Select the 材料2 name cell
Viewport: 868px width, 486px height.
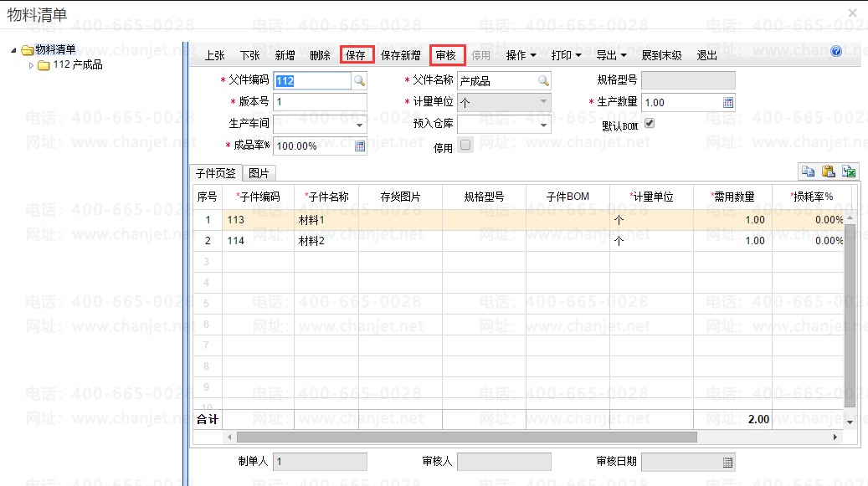(x=326, y=241)
